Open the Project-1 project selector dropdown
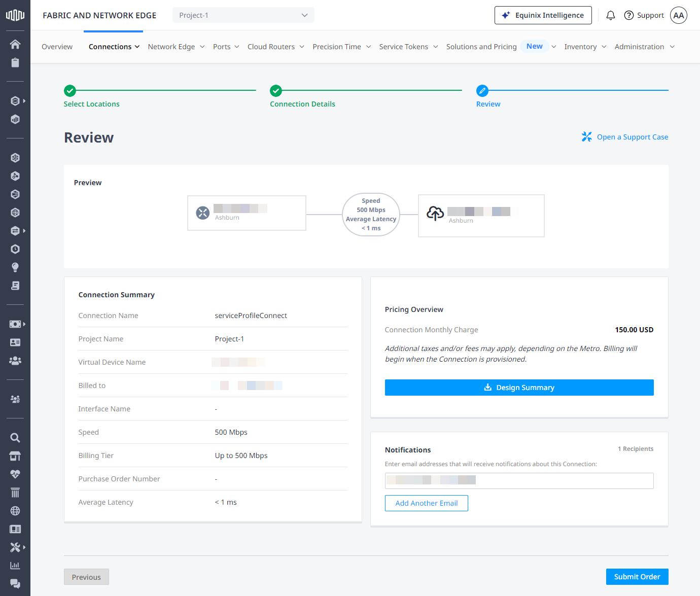Screen dimensions: 700x596 (x=243, y=15)
